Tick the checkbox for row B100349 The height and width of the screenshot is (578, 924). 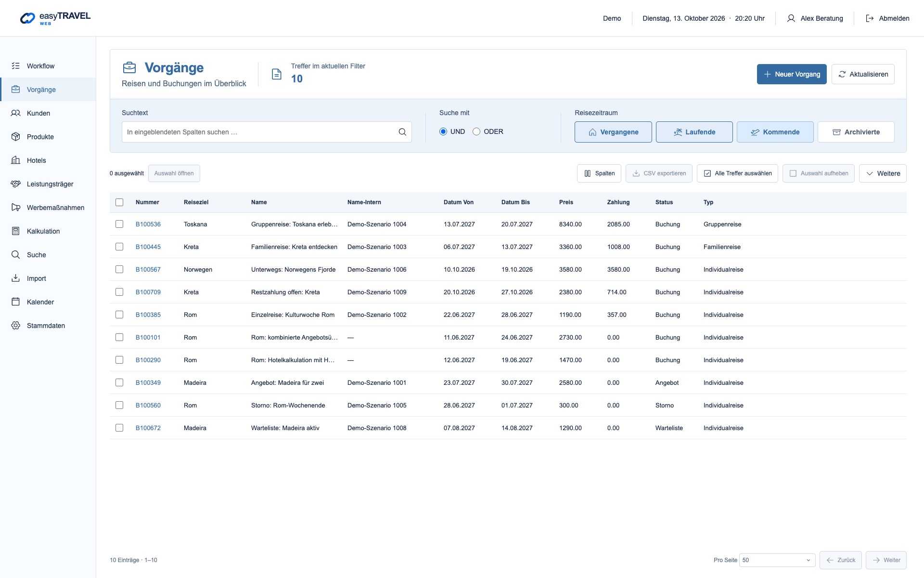(x=119, y=382)
